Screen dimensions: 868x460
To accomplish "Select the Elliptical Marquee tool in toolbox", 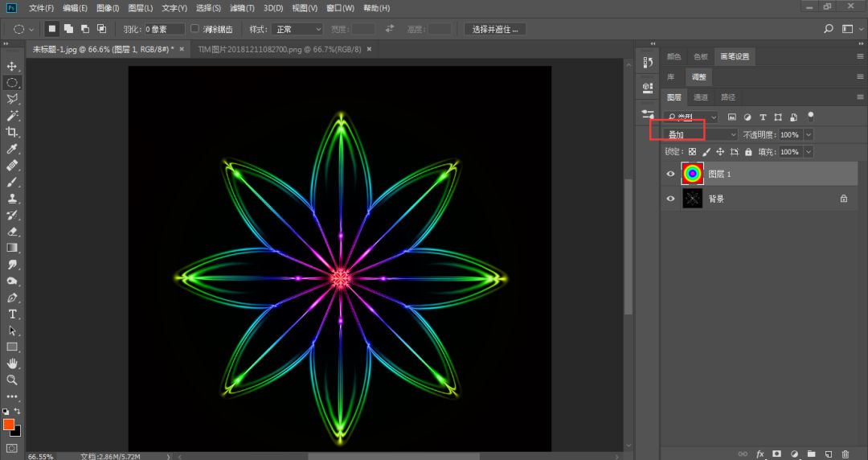I will click(11, 83).
